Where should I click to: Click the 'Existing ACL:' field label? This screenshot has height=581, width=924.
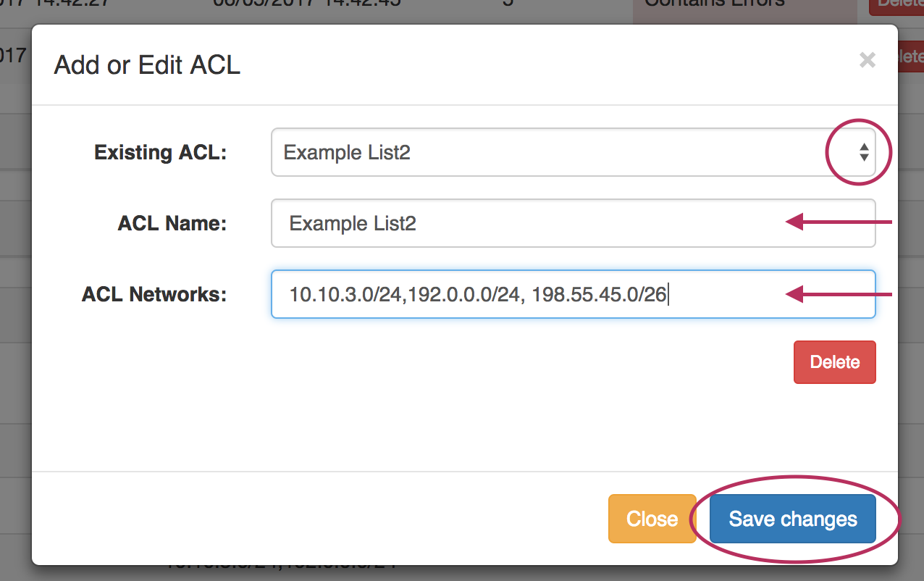coord(160,153)
